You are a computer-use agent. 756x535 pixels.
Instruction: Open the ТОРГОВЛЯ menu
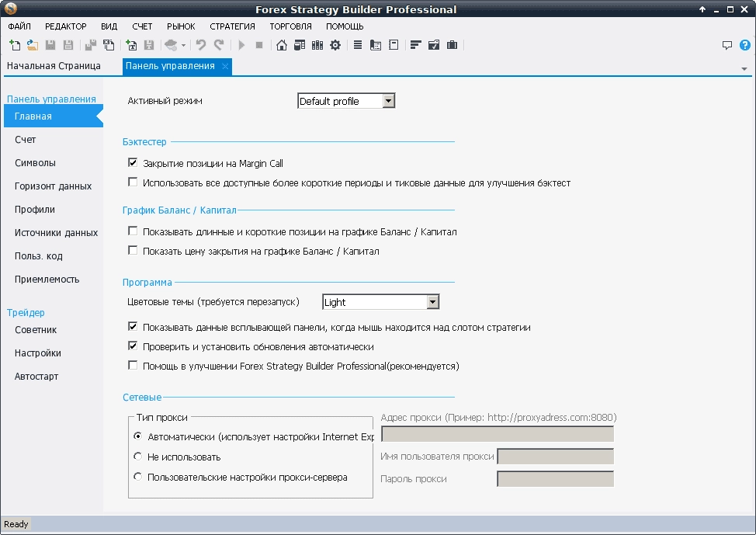point(291,26)
